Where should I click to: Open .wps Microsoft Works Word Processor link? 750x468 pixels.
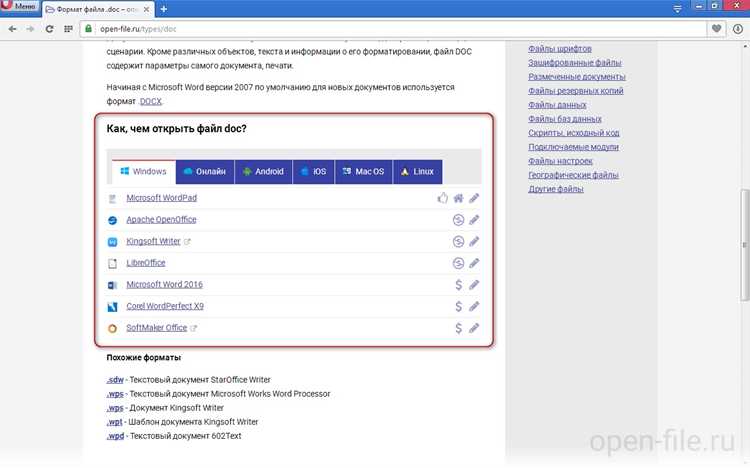pyautogui.click(x=115, y=394)
